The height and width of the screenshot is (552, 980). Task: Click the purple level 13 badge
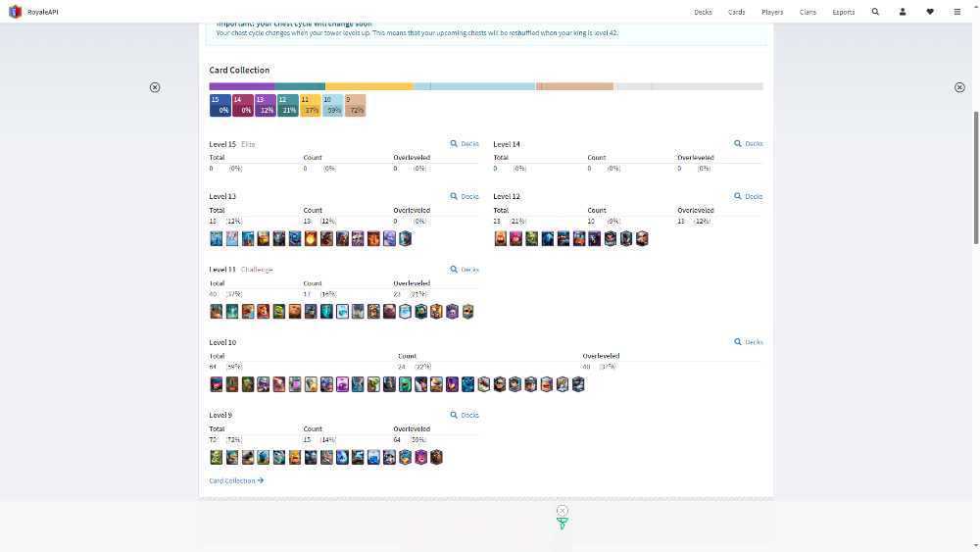tap(265, 105)
